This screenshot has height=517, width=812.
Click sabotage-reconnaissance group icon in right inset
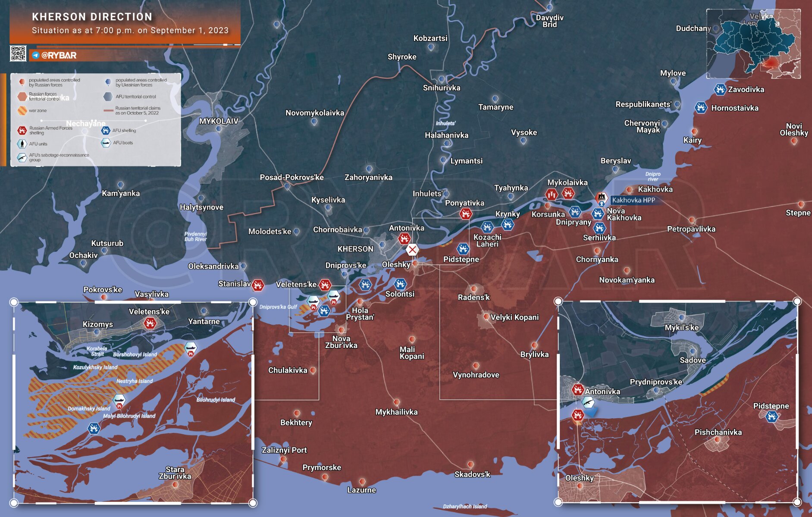(588, 403)
